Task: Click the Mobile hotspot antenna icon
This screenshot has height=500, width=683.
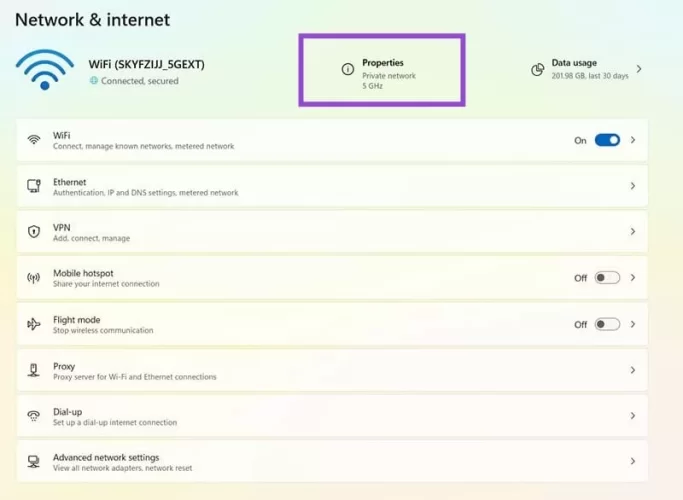Action: click(34, 278)
